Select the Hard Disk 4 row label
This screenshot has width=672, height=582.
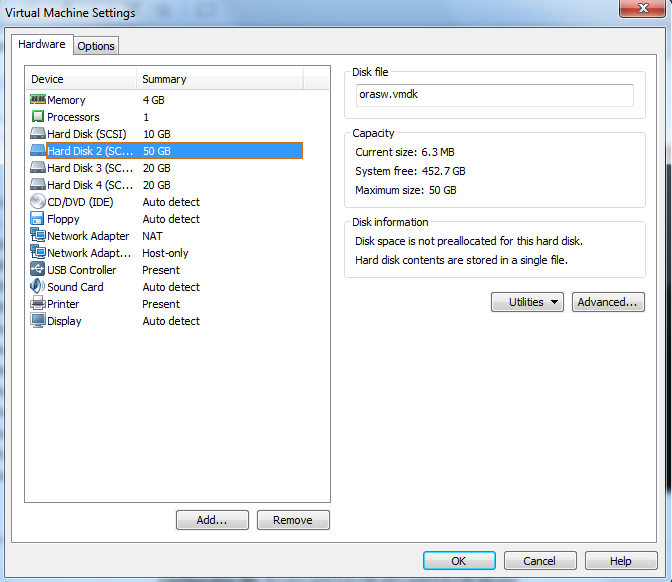[90, 185]
